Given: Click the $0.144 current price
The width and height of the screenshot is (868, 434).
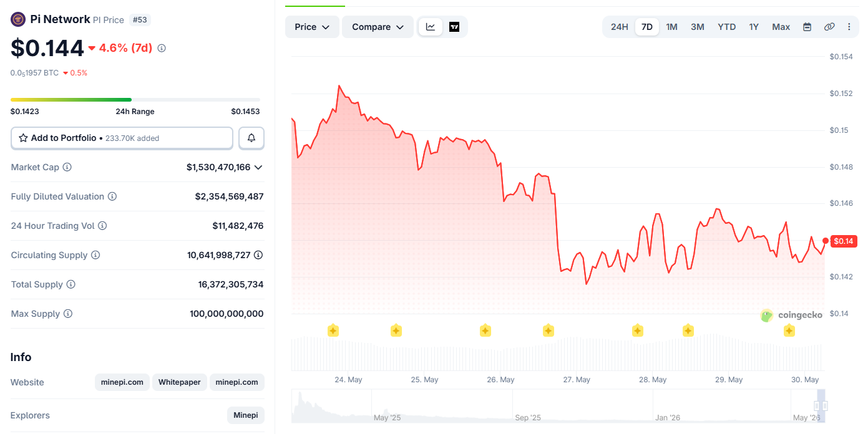Looking at the screenshot, I should (47, 48).
